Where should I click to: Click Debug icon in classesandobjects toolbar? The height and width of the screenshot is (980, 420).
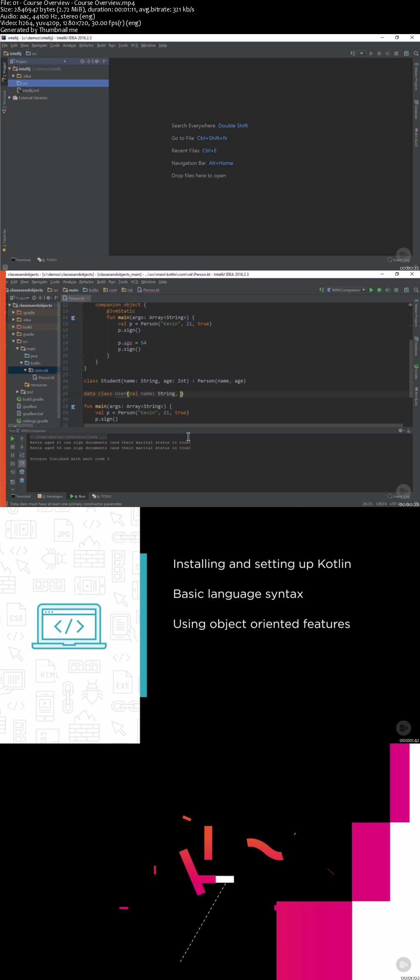379,290
